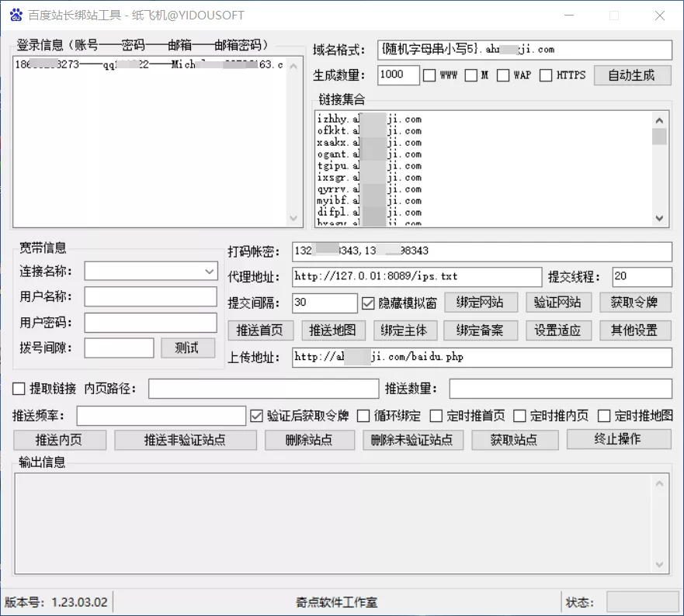684x616 pixels.
Task: Focus the 域名格式 input field
Action: (x=524, y=50)
